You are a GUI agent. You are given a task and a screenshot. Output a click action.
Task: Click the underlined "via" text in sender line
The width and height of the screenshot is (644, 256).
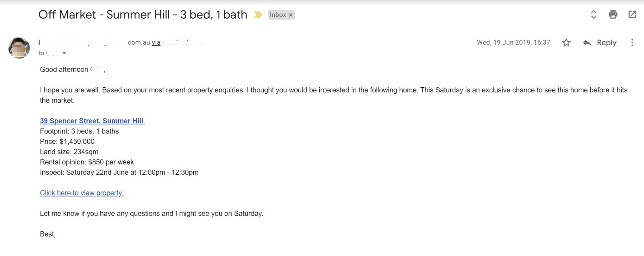[156, 42]
